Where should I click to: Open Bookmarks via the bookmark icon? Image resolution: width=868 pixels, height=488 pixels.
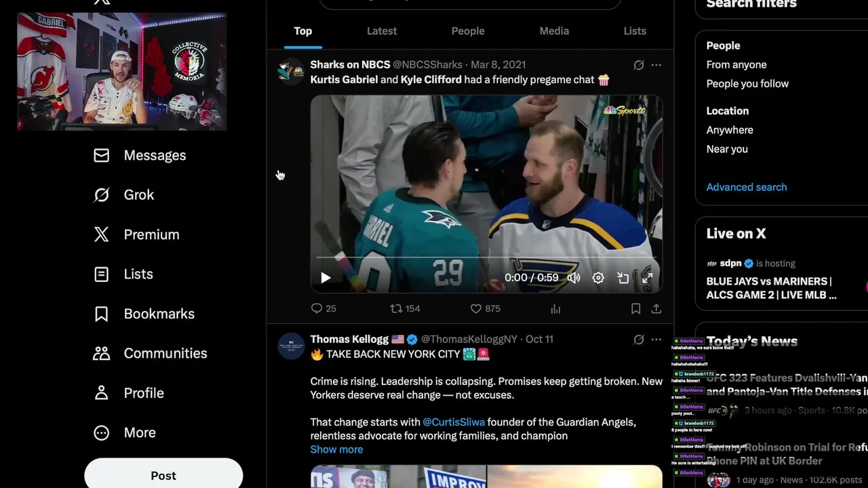101,314
